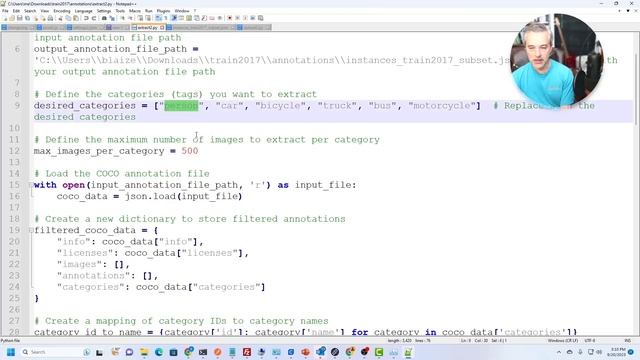This screenshot has height=360, width=640.
Task: Open Replace dialog from the toolbar
Action: [x=113, y=18]
